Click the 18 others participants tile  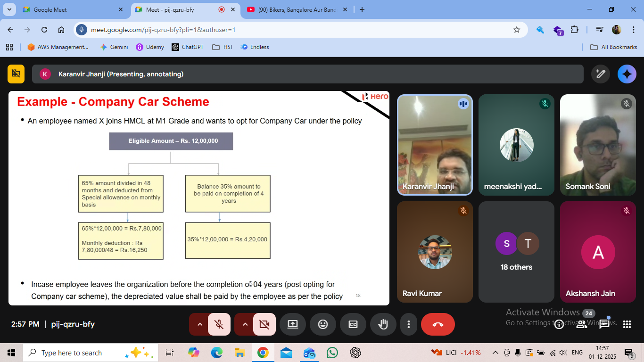click(516, 252)
